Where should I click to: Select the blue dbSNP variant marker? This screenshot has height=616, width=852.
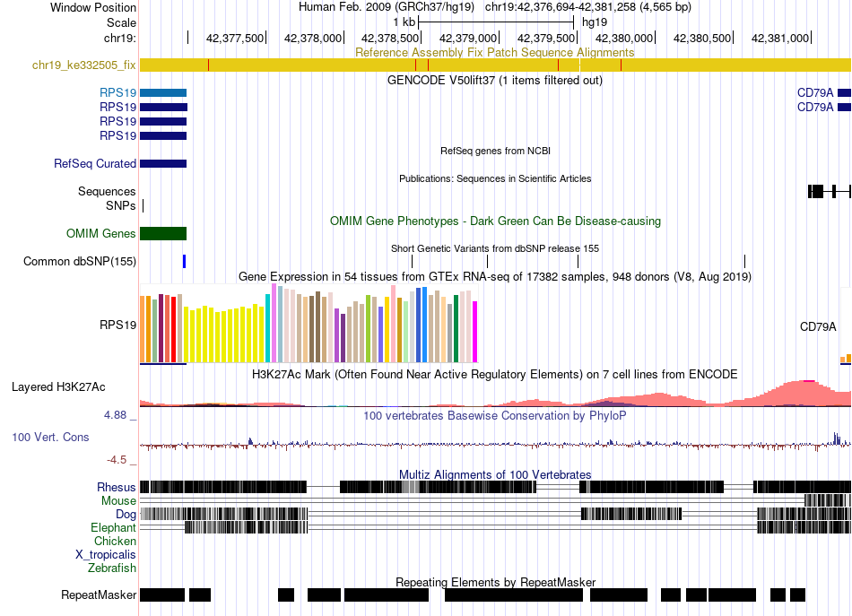(184, 261)
